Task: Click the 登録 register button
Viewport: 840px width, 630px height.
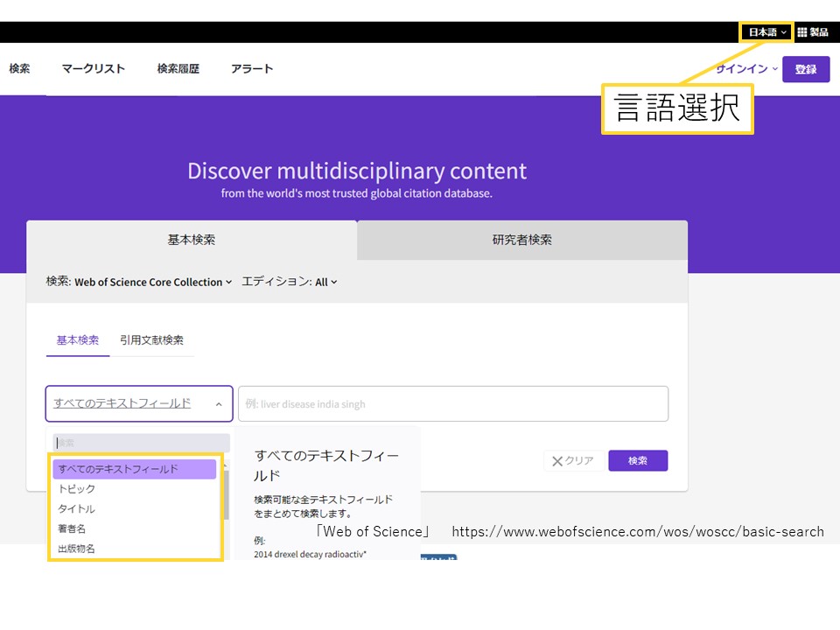Action: pos(806,70)
